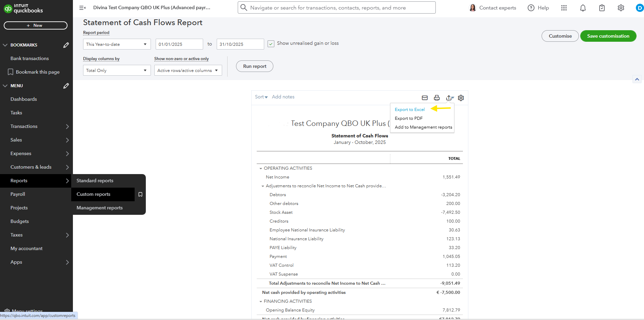Open the export dropdown icon
The height and width of the screenshot is (320, 644).
tap(450, 98)
